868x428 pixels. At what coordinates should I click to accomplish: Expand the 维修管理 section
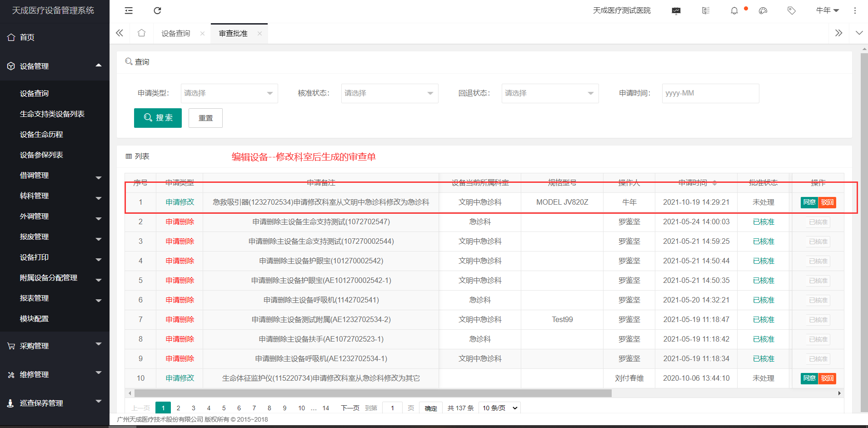(55, 374)
